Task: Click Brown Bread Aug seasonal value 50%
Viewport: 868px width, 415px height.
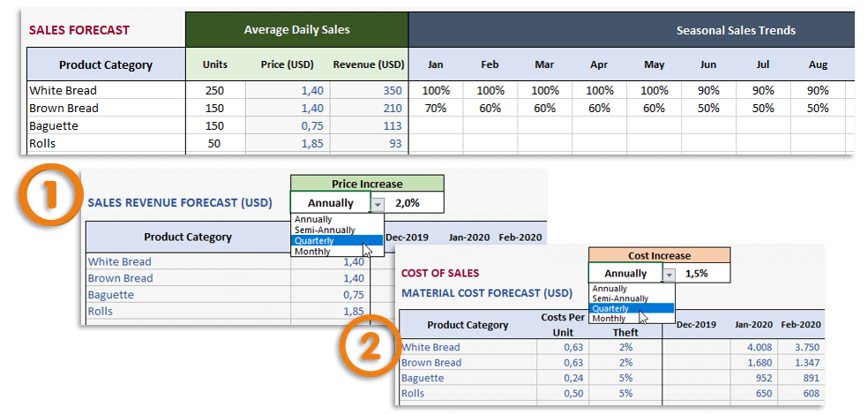Action: click(818, 108)
